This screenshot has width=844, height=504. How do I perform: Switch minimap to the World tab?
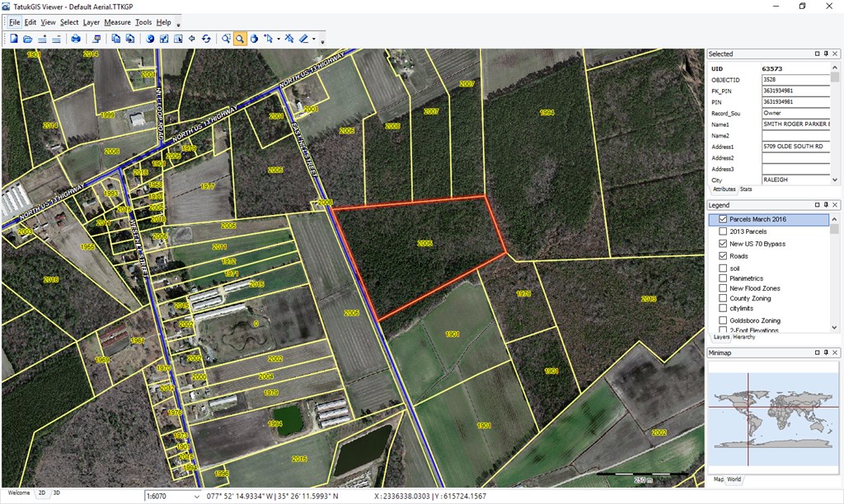point(734,479)
